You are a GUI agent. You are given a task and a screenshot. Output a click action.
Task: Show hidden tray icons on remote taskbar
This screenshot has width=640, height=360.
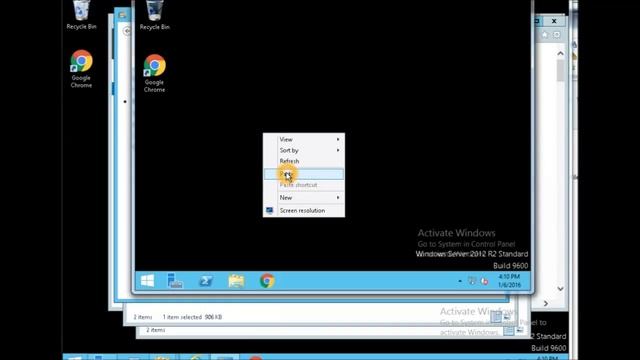click(460, 281)
